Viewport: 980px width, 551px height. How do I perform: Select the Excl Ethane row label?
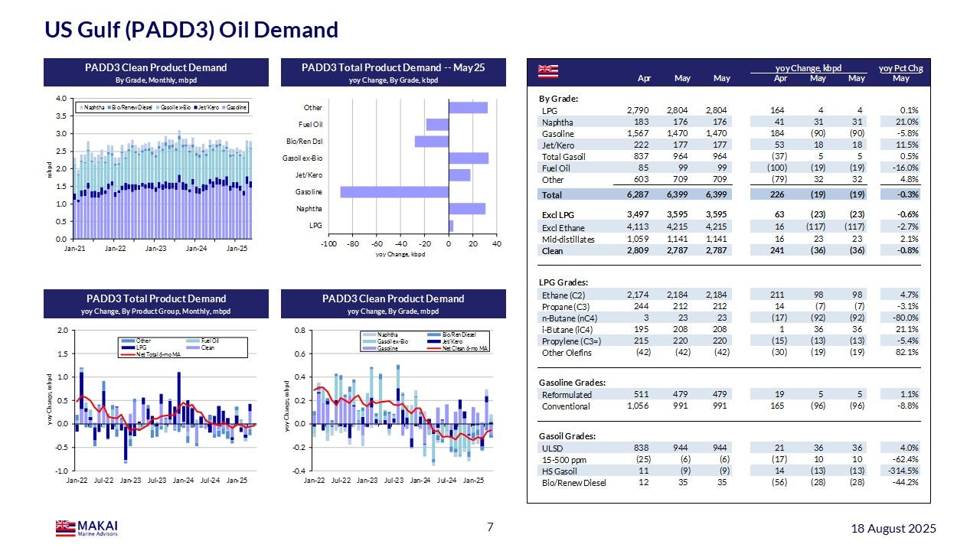[563, 227]
